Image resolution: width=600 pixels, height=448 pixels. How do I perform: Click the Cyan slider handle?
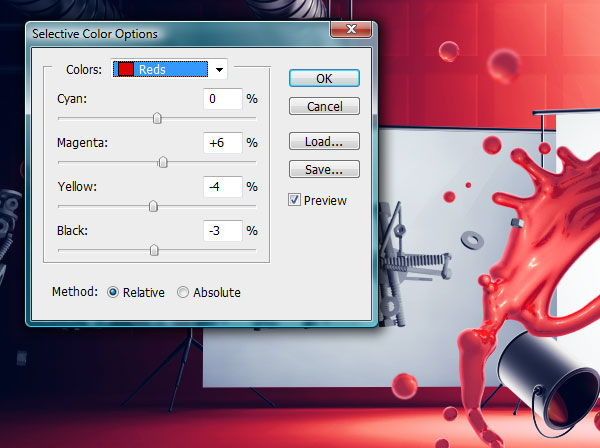(157, 118)
